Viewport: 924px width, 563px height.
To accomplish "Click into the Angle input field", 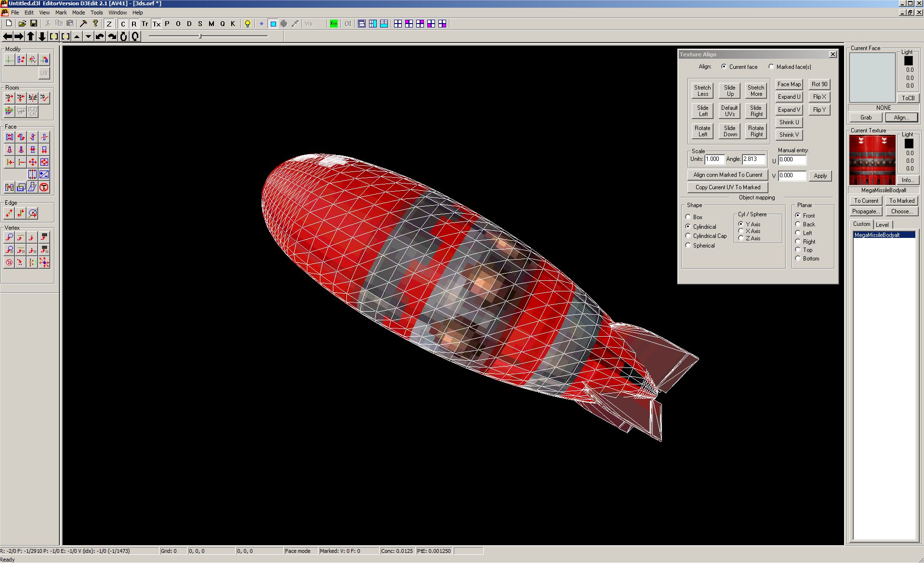I will click(x=753, y=159).
